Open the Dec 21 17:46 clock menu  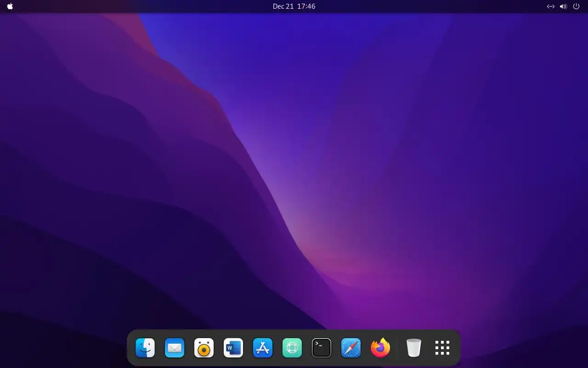point(294,6)
